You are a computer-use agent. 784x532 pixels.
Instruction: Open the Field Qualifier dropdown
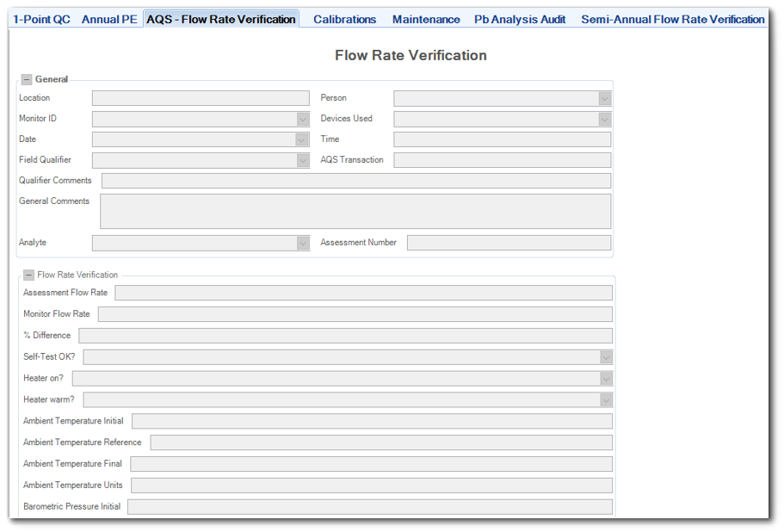[x=301, y=159]
